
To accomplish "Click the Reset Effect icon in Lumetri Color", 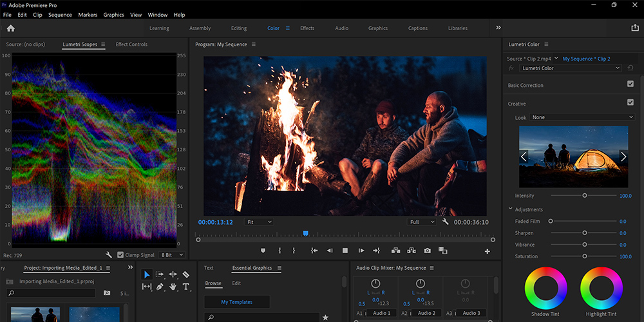I will pyautogui.click(x=630, y=68).
